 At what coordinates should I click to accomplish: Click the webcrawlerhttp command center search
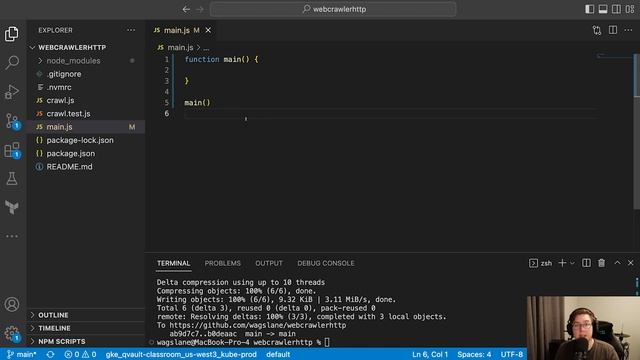pyautogui.click(x=333, y=9)
